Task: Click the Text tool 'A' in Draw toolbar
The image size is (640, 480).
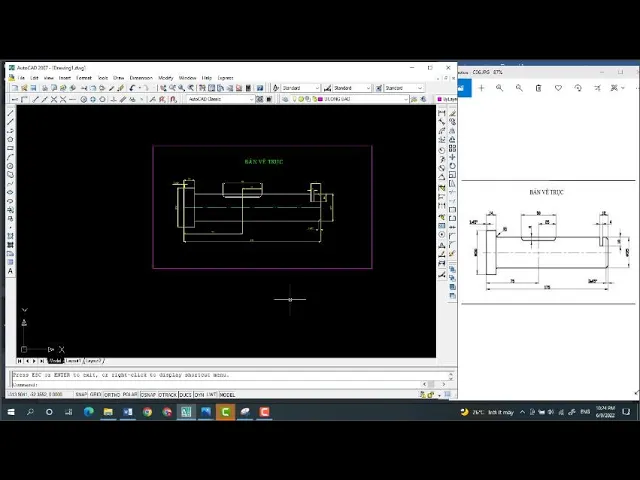Action: pos(11,271)
